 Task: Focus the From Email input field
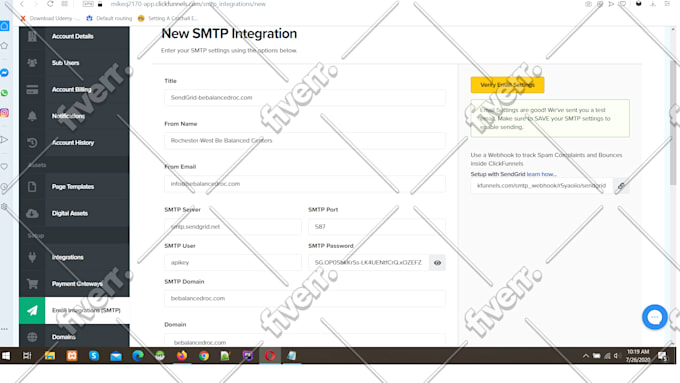(305, 184)
